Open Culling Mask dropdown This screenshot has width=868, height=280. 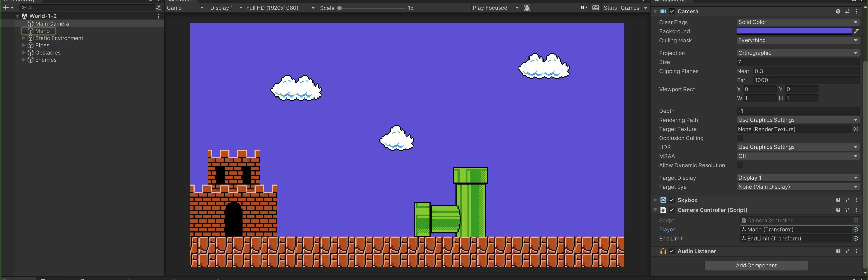pos(798,40)
